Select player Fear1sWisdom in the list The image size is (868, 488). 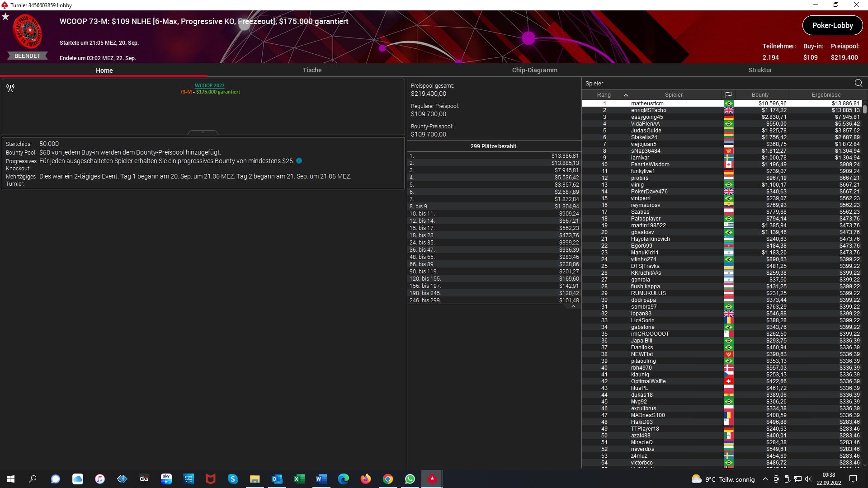tap(722, 164)
